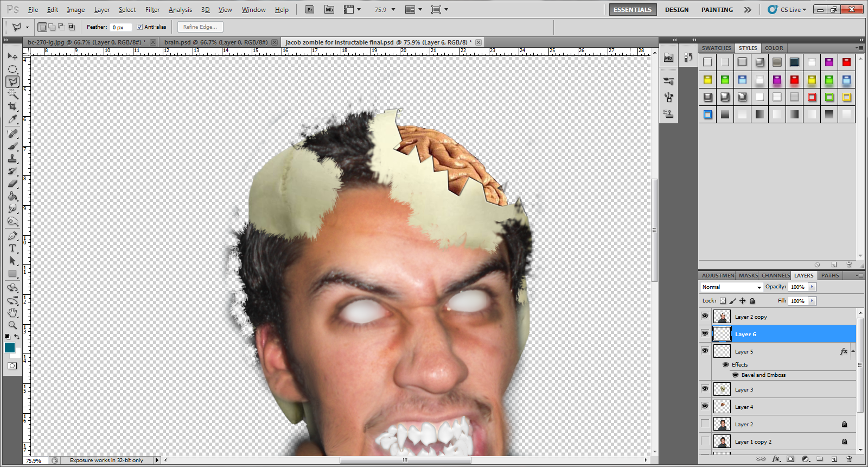Click the Essentials workspace button

pos(633,10)
